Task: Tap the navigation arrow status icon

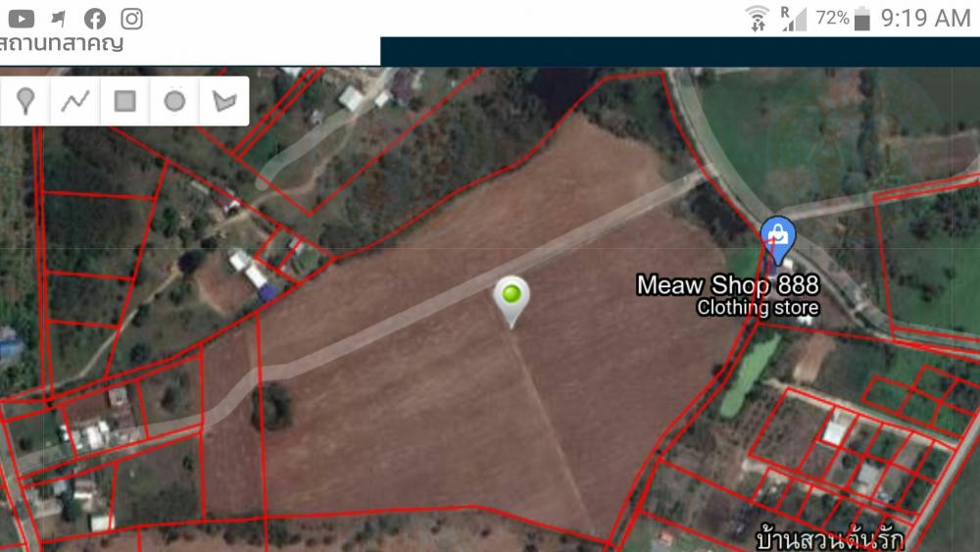Action: click(x=58, y=20)
